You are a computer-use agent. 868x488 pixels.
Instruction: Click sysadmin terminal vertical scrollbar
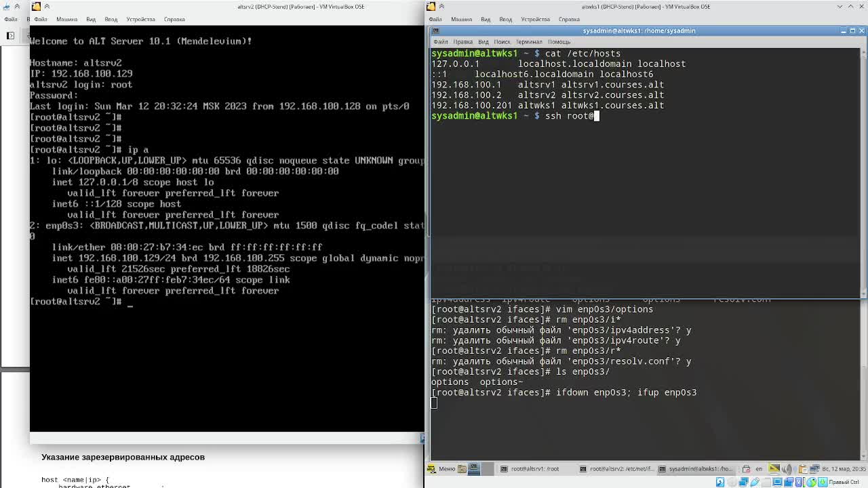point(863,173)
